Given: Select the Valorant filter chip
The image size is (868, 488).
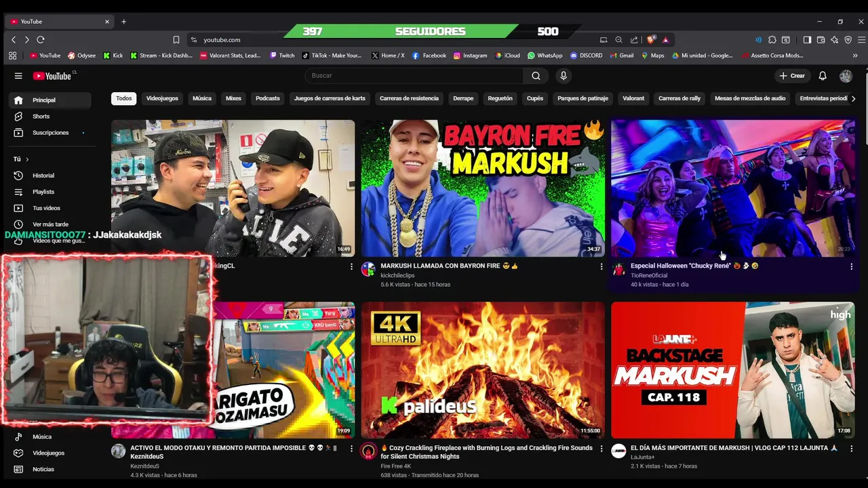Looking at the screenshot, I should coord(633,98).
